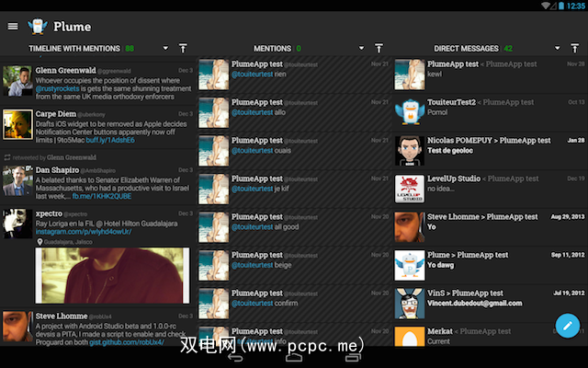Open Glenn Greenwald's avatar

17,81
